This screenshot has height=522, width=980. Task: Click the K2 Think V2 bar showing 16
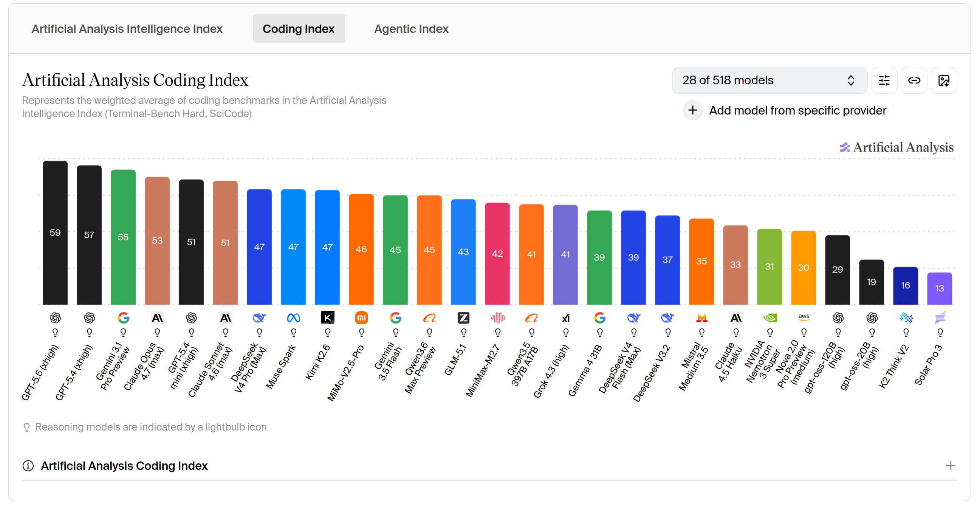click(x=906, y=286)
